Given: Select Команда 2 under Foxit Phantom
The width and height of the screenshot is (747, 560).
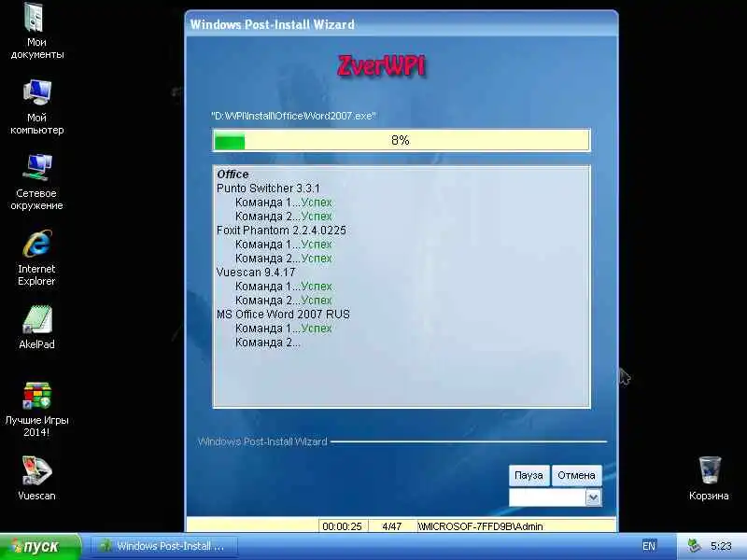Looking at the screenshot, I should coord(284,259).
